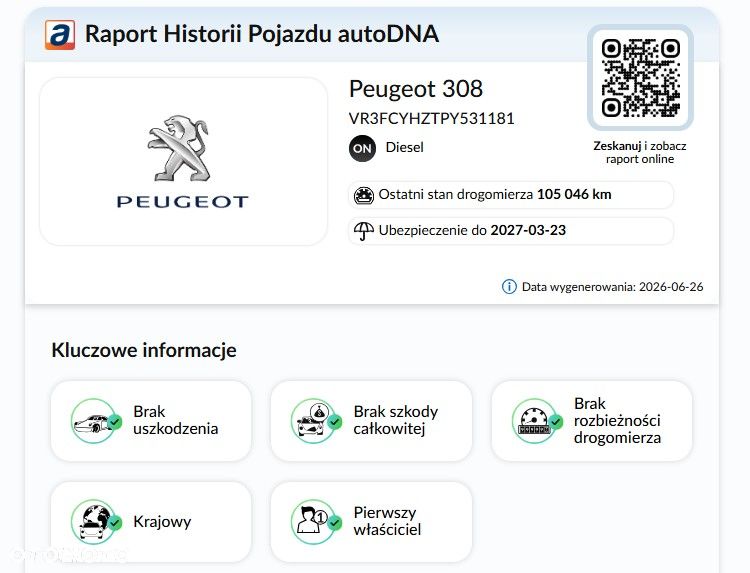Click the ON diesel fuel badge
The width and height of the screenshot is (750, 573).
[362, 149]
